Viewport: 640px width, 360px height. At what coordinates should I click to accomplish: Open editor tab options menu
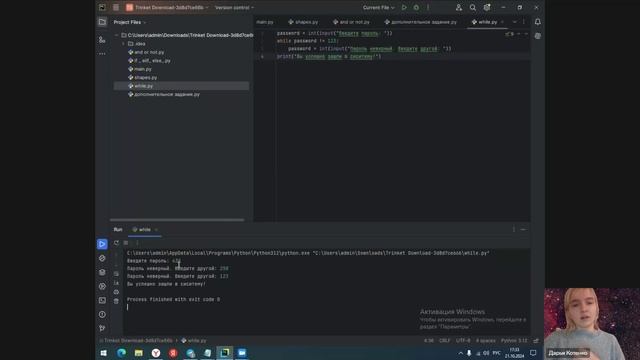(524, 22)
